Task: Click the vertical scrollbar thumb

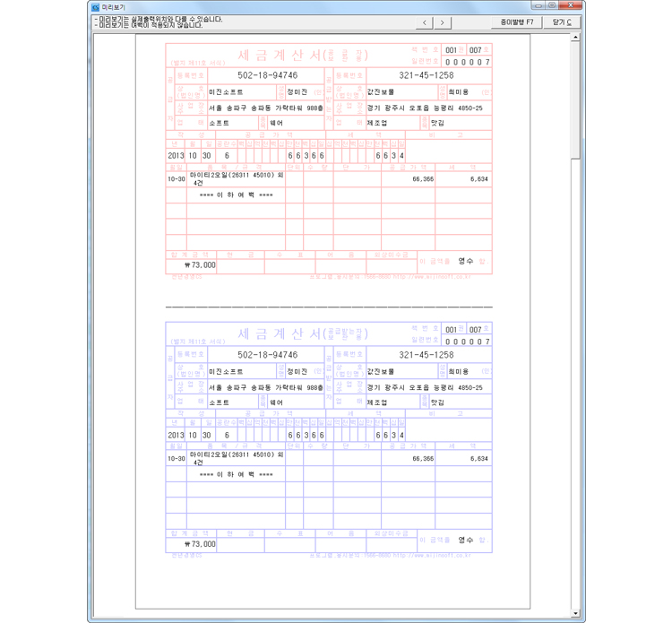Action: coord(575,100)
